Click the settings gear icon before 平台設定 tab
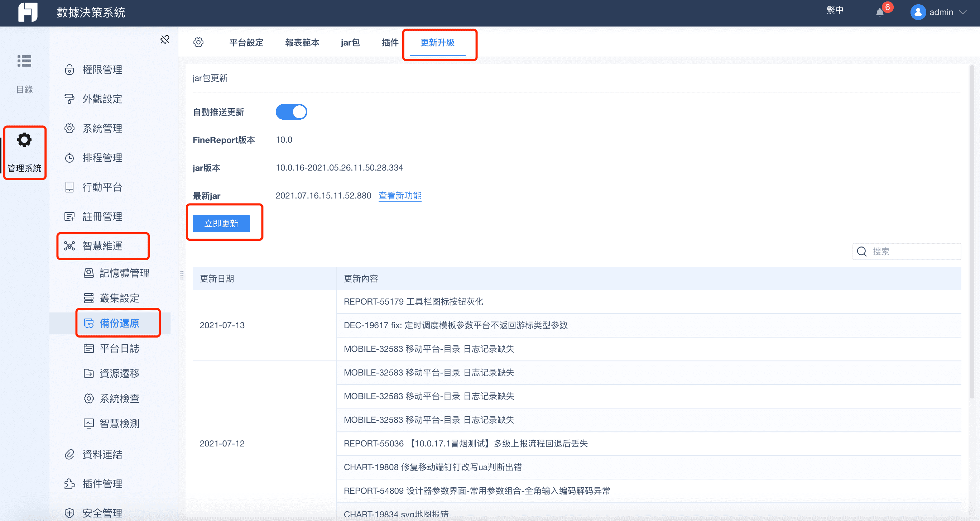The image size is (980, 521). tap(198, 42)
